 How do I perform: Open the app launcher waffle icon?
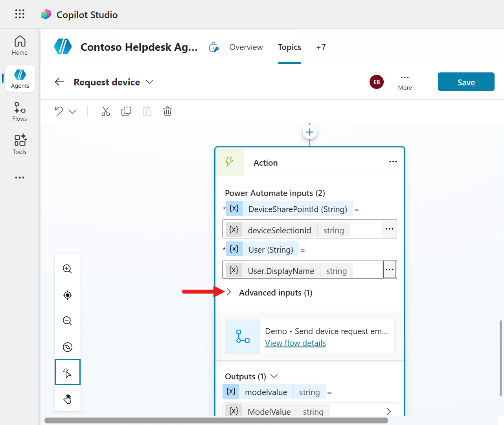click(20, 14)
